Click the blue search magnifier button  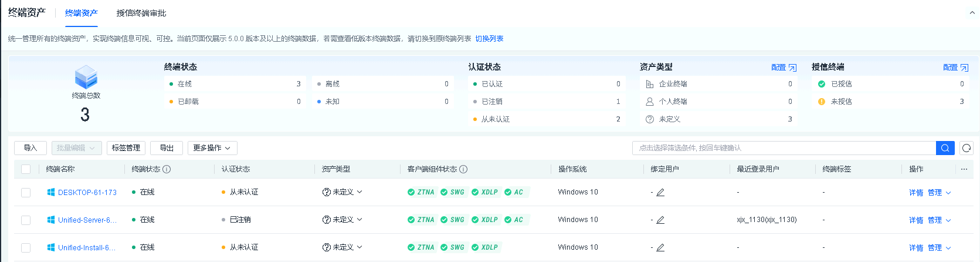click(945, 148)
